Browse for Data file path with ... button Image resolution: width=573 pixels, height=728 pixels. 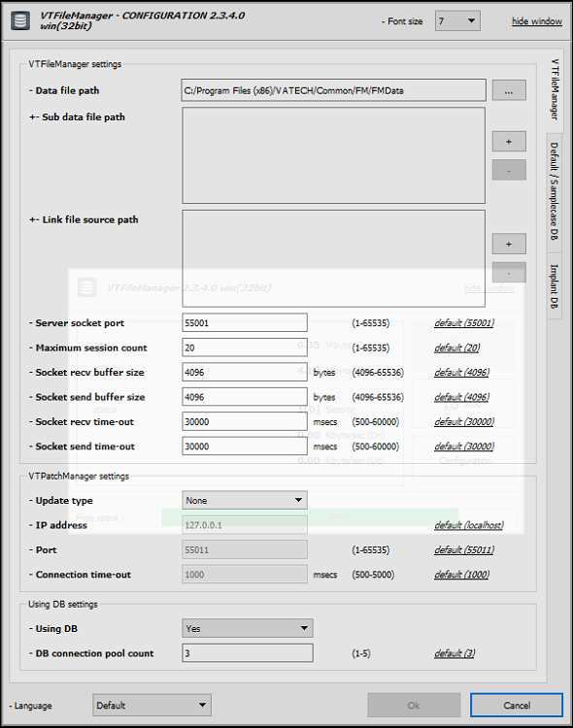pyautogui.click(x=509, y=90)
